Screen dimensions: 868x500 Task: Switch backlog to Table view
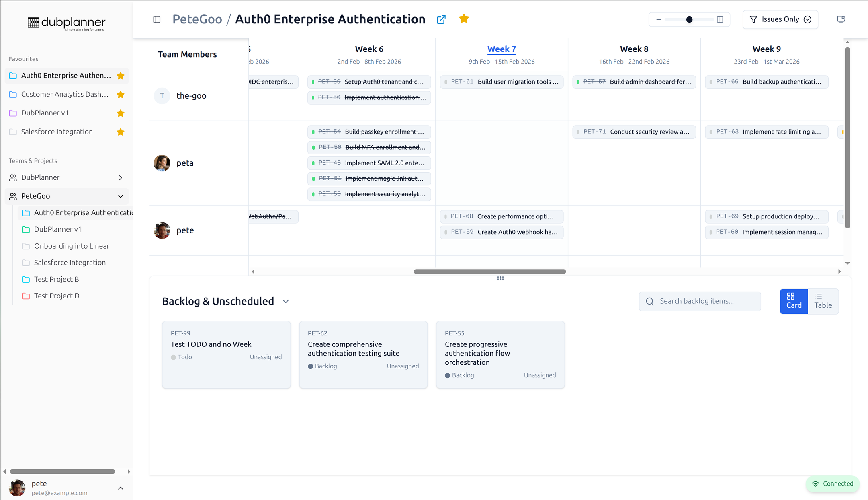(823, 301)
